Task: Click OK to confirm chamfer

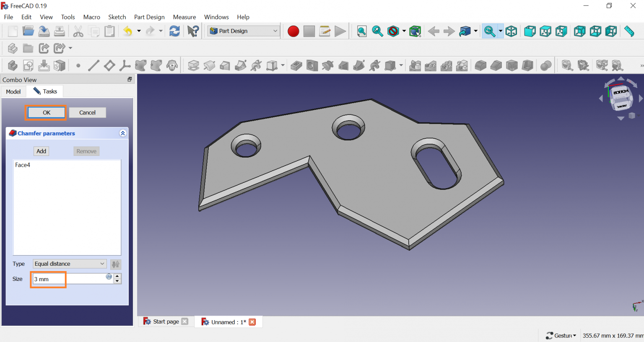Action: click(47, 112)
